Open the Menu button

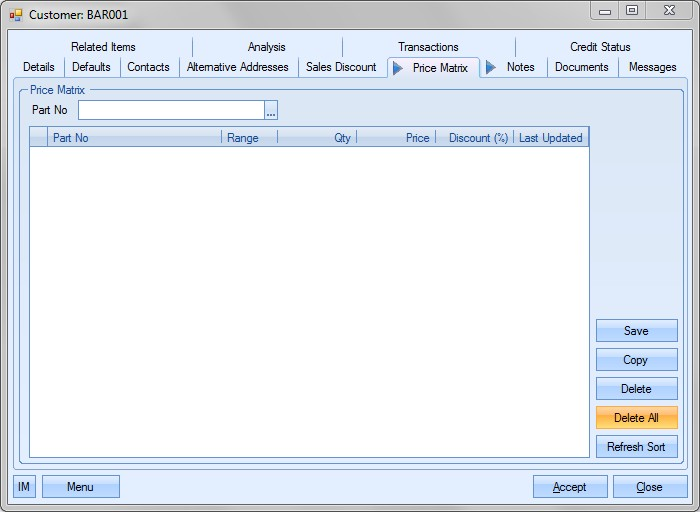click(80, 487)
